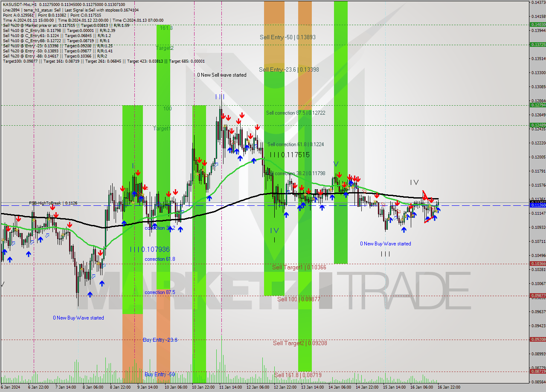Click the '| | | 0.117515' wave label
Image resolution: width=546 pixels, height=392 pixels.
coord(289,155)
